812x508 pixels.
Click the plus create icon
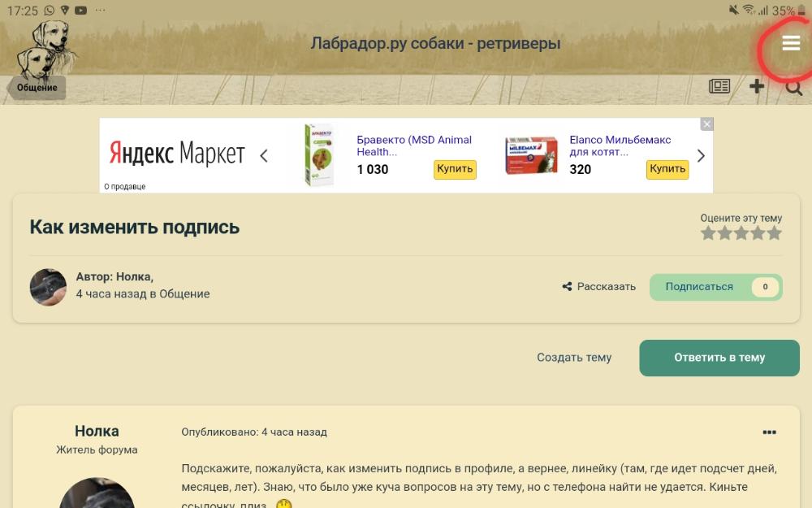pos(757,87)
